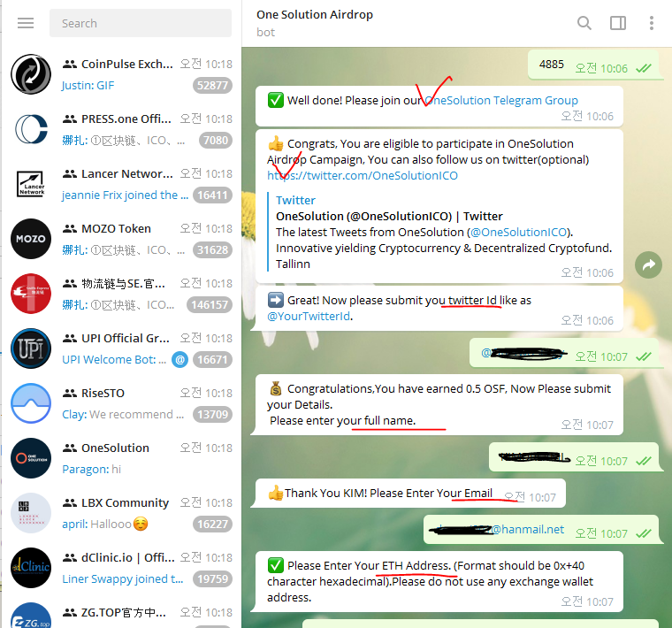Click the 146157 unread counter
672x628 pixels.
click(x=210, y=305)
